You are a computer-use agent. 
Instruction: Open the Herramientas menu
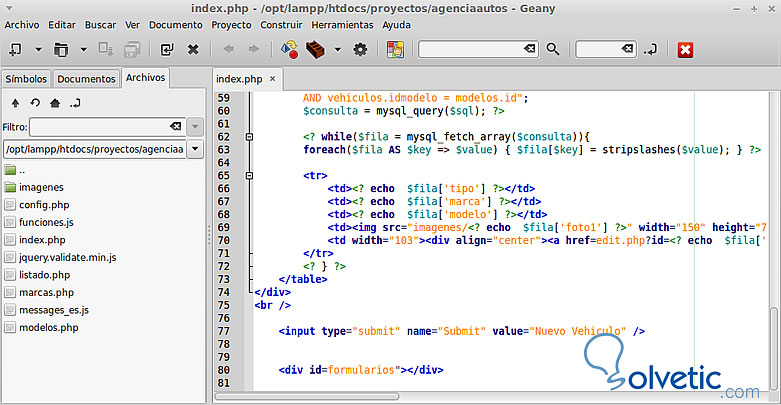click(342, 25)
